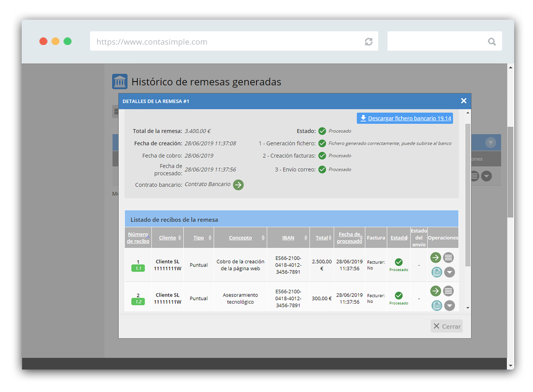
Task: Click the search magnifier icon in the browser
Action: click(x=492, y=41)
